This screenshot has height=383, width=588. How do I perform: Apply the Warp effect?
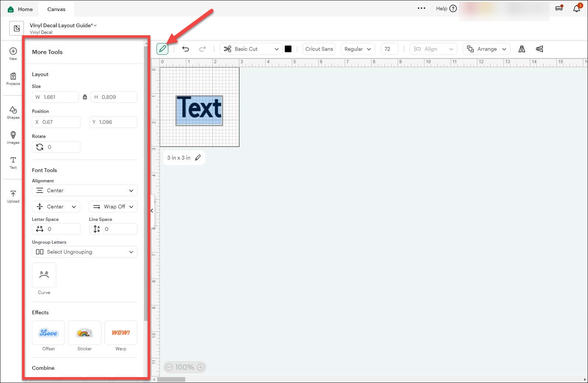tap(121, 333)
